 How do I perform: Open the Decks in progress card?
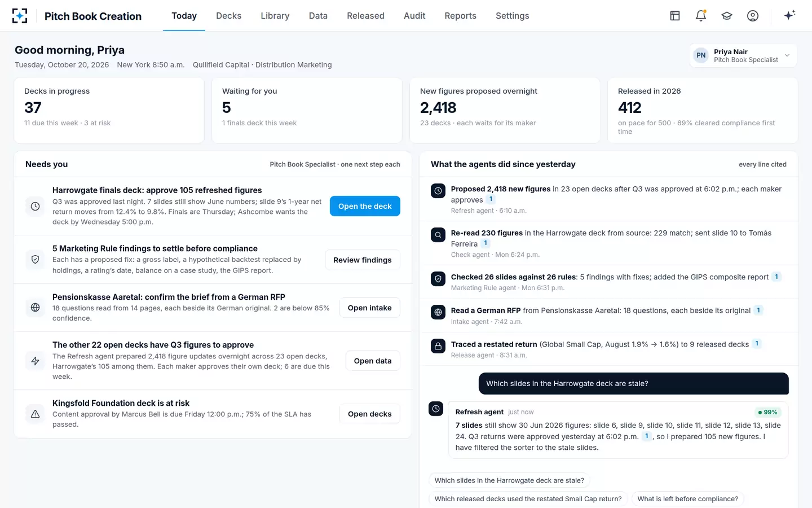coord(109,111)
